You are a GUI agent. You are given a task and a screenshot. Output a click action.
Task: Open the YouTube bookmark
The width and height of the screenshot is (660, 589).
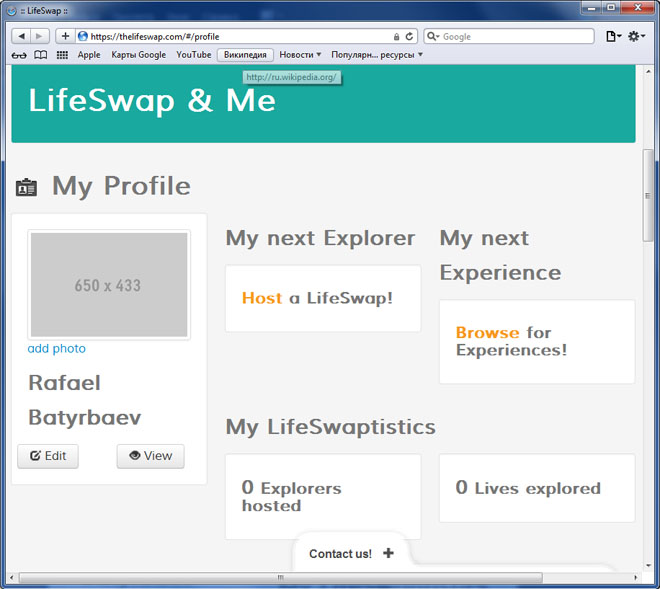194,55
